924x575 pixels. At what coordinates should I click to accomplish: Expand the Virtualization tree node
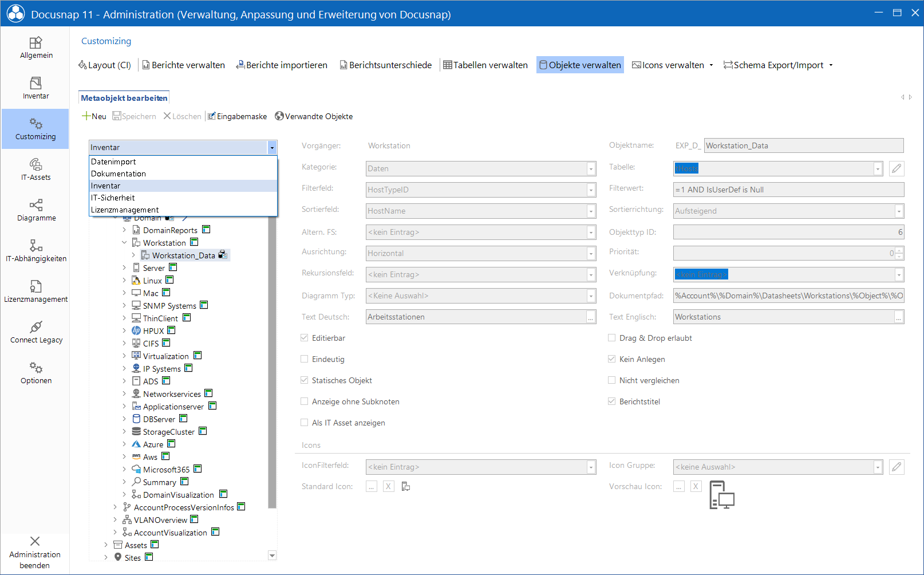click(124, 356)
